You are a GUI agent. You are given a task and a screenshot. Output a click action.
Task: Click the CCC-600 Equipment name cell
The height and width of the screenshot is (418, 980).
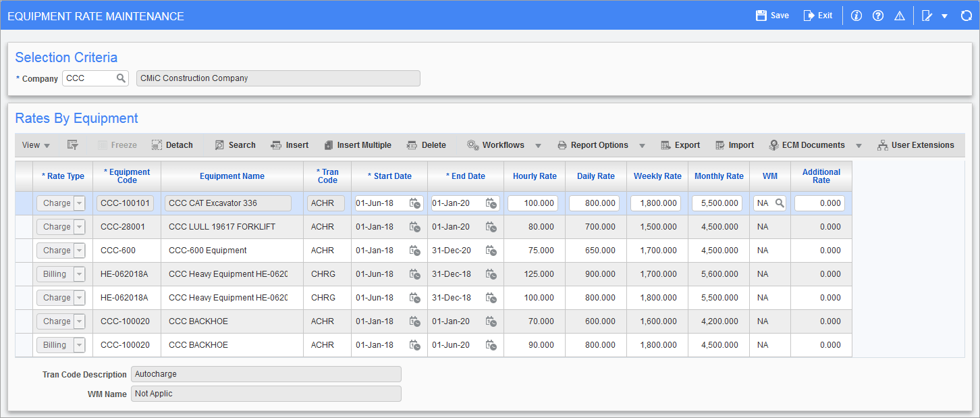click(x=232, y=251)
